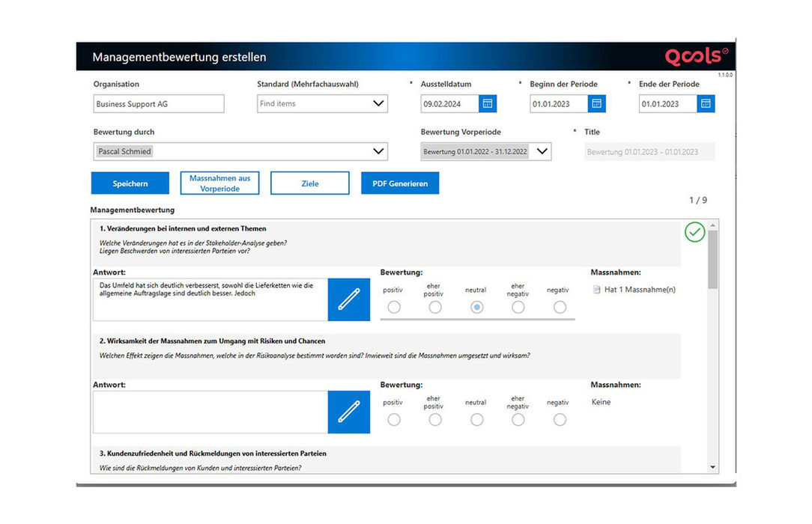
Task: Click the scrollbar up arrow
Action: click(x=712, y=225)
